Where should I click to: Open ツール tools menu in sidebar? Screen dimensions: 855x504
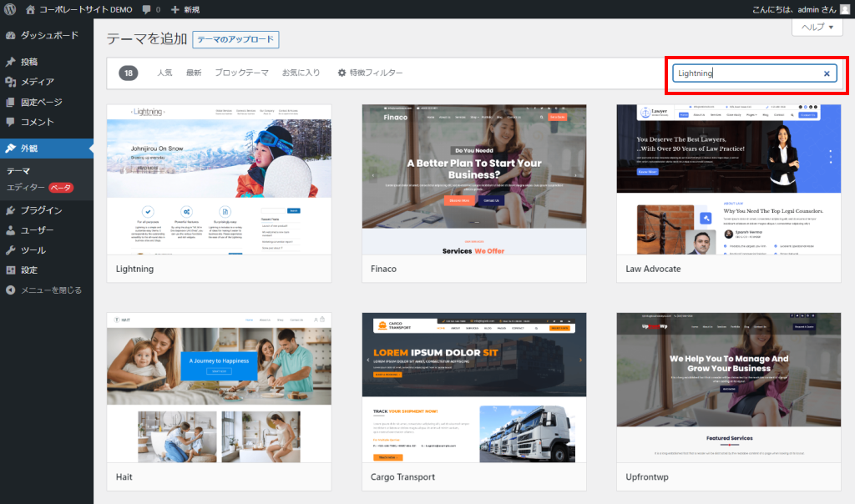[x=33, y=250]
